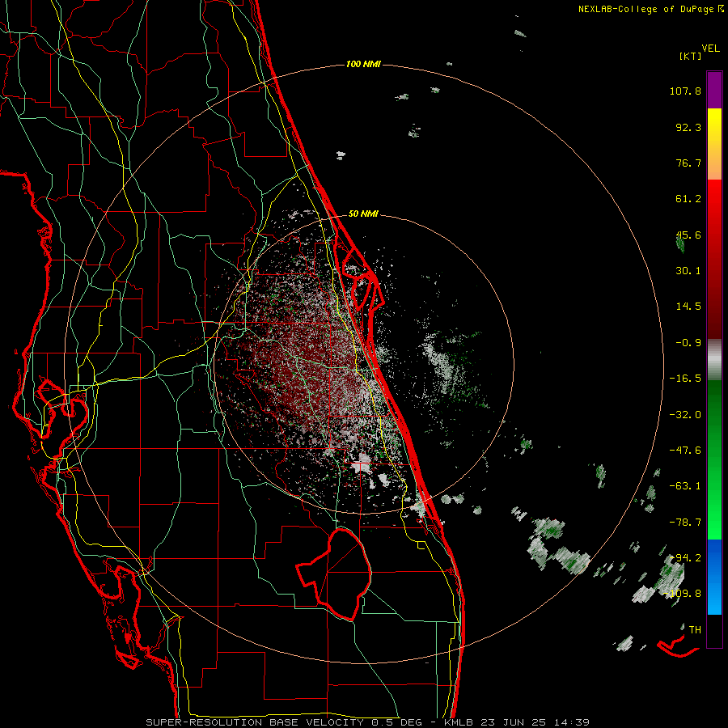This screenshot has height=728, width=728.
Task: Click the 100 NMI range ring label
Action: point(363,64)
